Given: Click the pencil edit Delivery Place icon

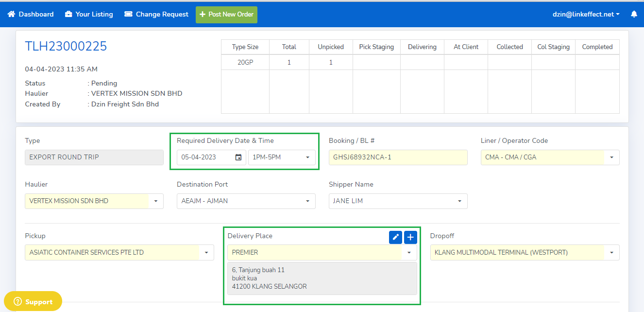Looking at the screenshot, I should point(395,237).
